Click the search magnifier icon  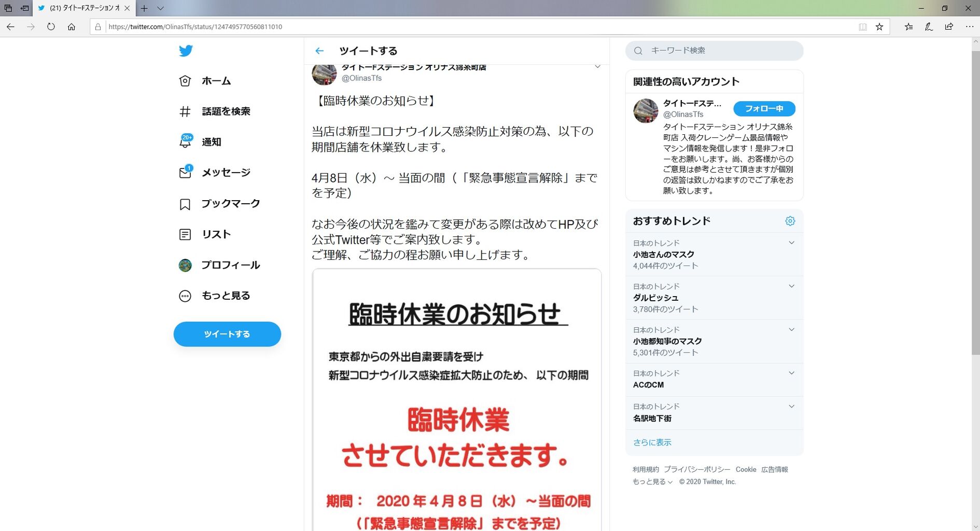(x=638, y=51)
